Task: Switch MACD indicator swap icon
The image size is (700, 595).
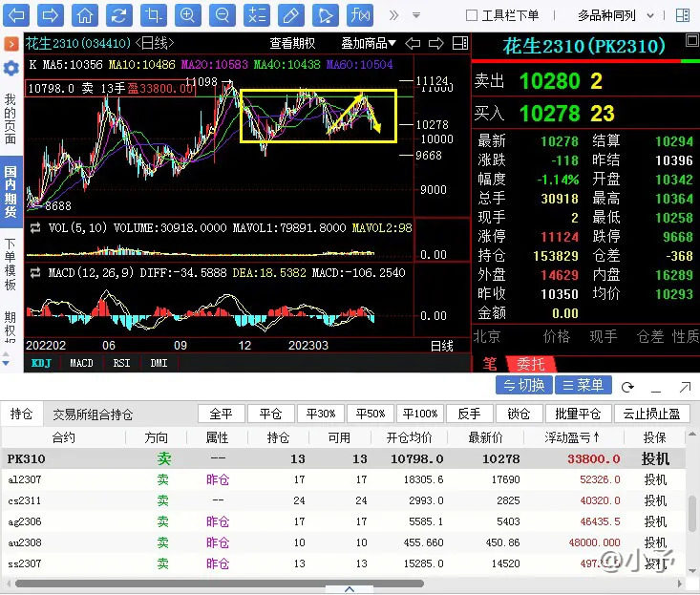Action: click(x=35, y=273)
